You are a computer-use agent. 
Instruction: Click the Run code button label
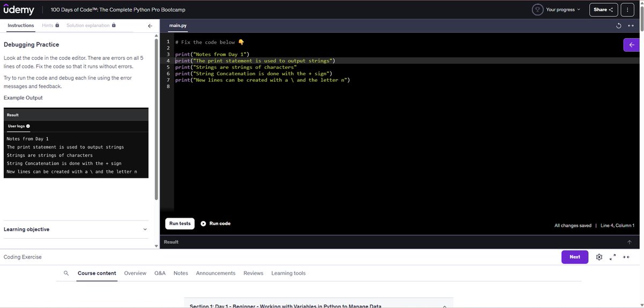tap(220, 224)
